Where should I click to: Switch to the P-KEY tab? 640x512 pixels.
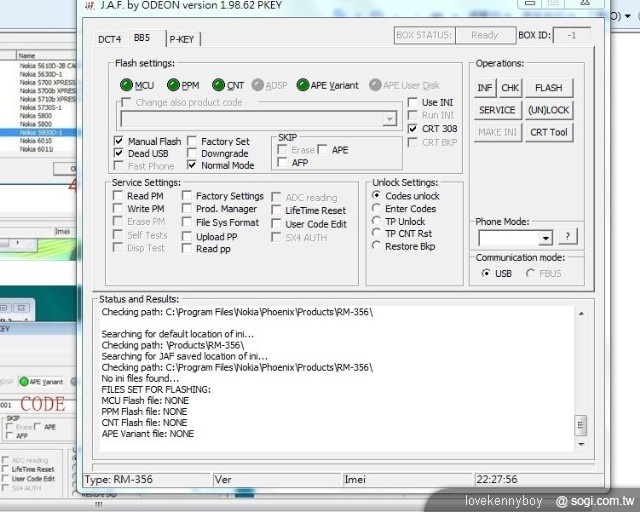tap(182, 39)
